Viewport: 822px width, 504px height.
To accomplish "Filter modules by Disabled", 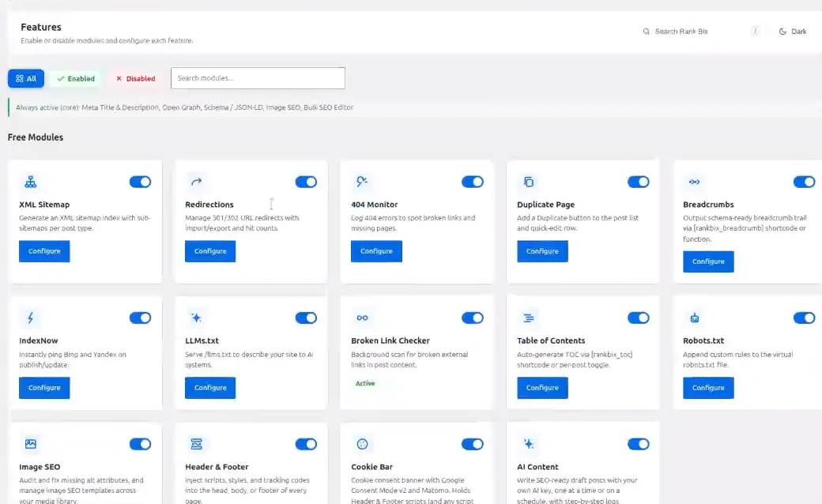I will coord(135,78).
